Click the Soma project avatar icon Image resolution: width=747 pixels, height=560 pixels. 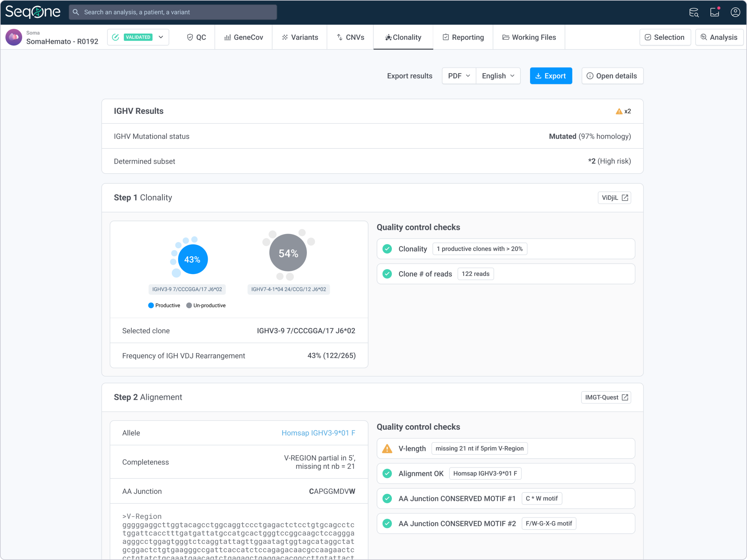tap(14, 37)
